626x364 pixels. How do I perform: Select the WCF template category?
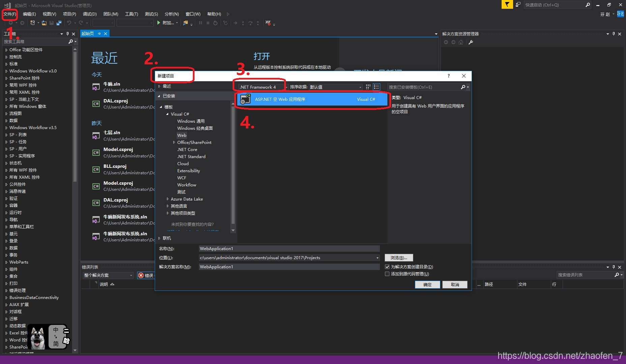click(x=182, y=178)
